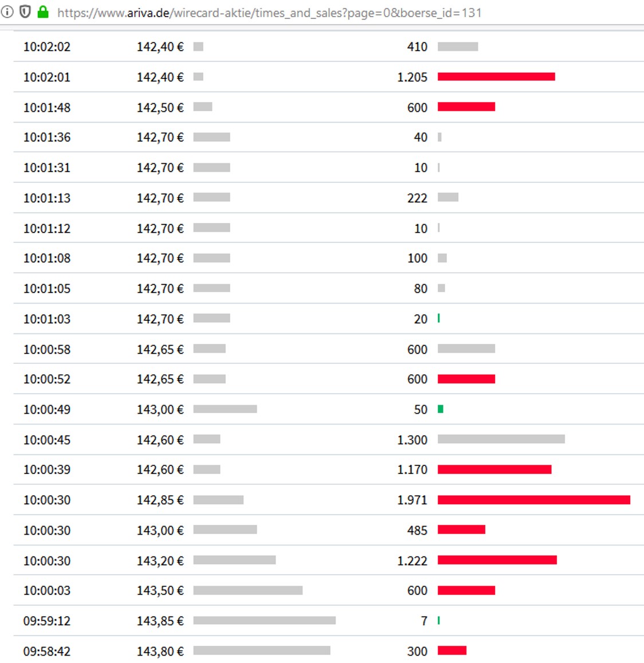Click the volume value 7 at 09:59:12
This screenshot has height=663, width=644.
click(424, 620)
